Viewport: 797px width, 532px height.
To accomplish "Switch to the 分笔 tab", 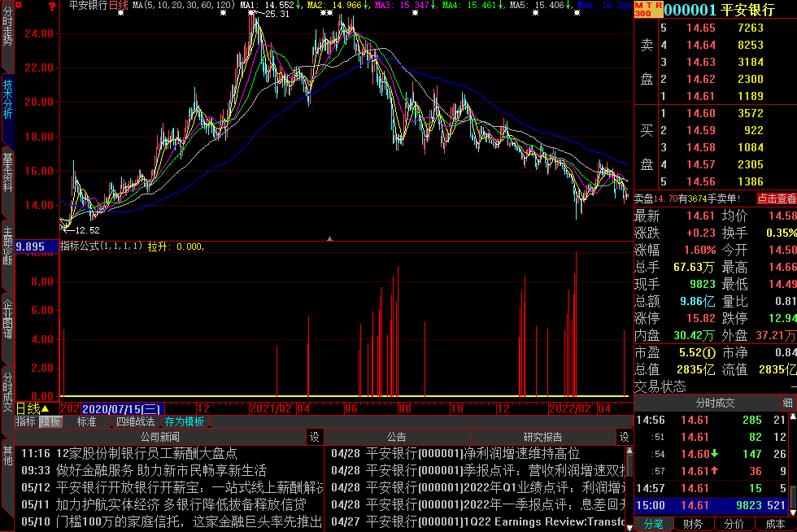I will pos(654,524).
